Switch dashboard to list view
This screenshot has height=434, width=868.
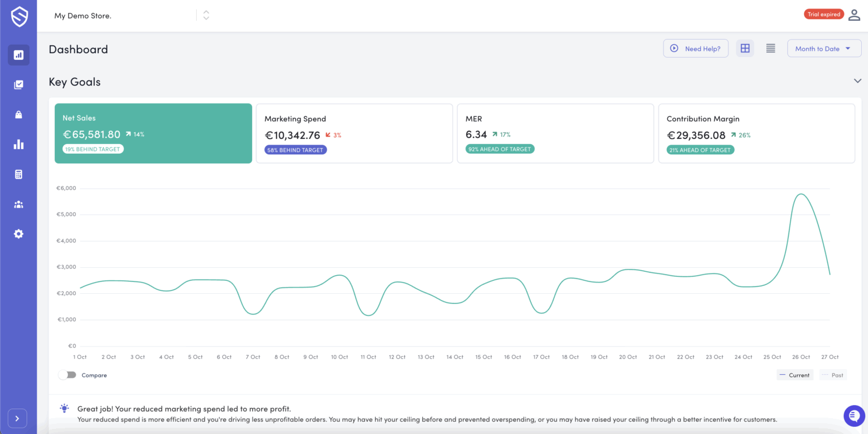point(770,48)
